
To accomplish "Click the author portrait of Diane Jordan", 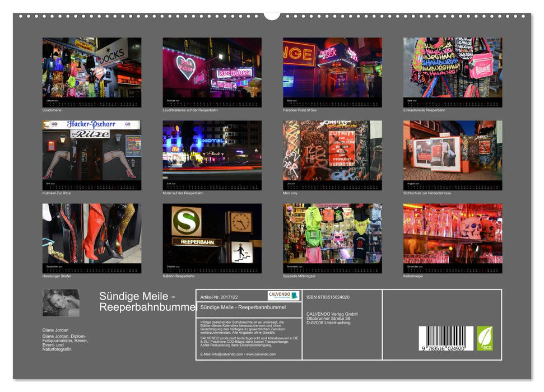I will (61, 303).
